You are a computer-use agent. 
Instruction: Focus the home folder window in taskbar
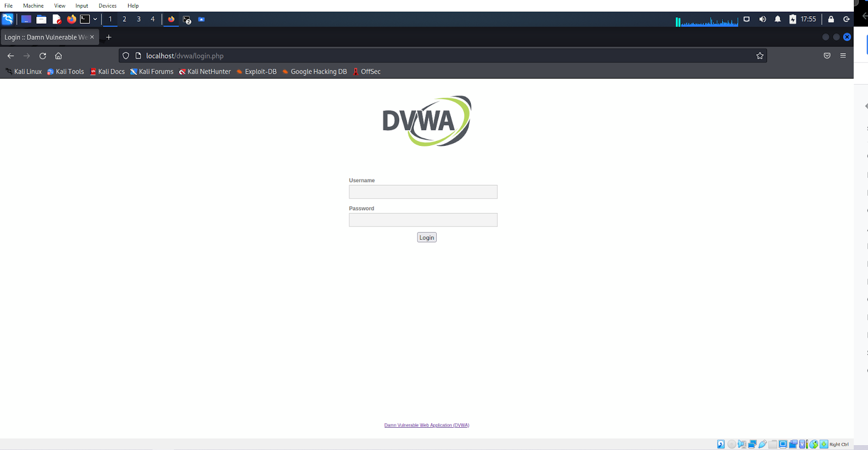201,20
